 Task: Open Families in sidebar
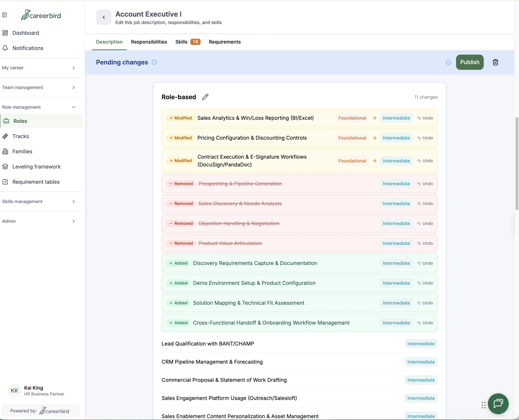pyautogui.click(x=41, y=151)
